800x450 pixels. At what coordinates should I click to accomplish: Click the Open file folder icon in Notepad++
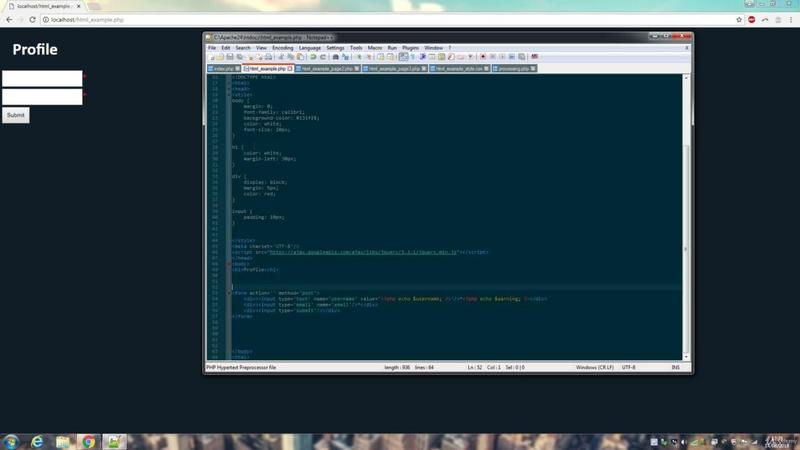tap(220, 57)
